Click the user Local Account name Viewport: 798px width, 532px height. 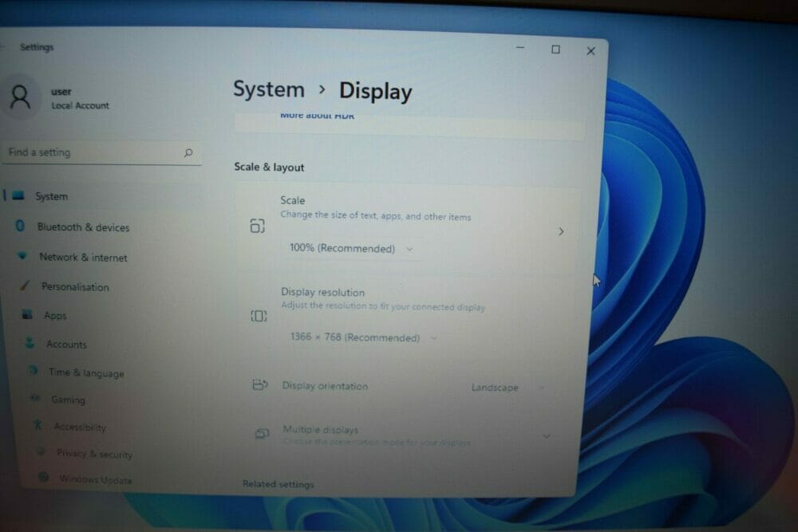pyautogui.click(x=80, y=99)
